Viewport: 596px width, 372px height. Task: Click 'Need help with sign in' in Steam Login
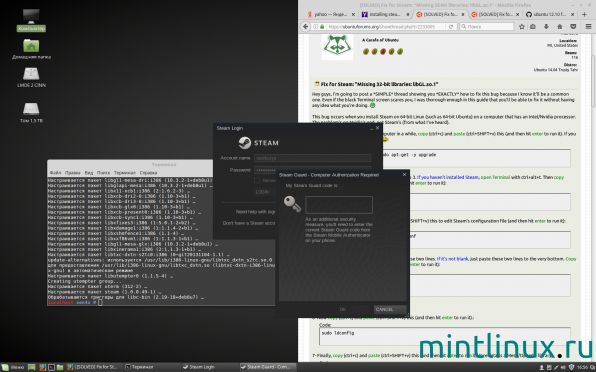click(255, 212)
